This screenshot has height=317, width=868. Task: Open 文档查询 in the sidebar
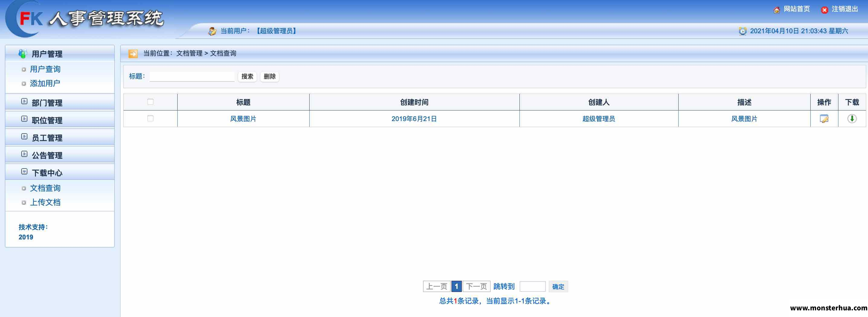click(45, 188)
